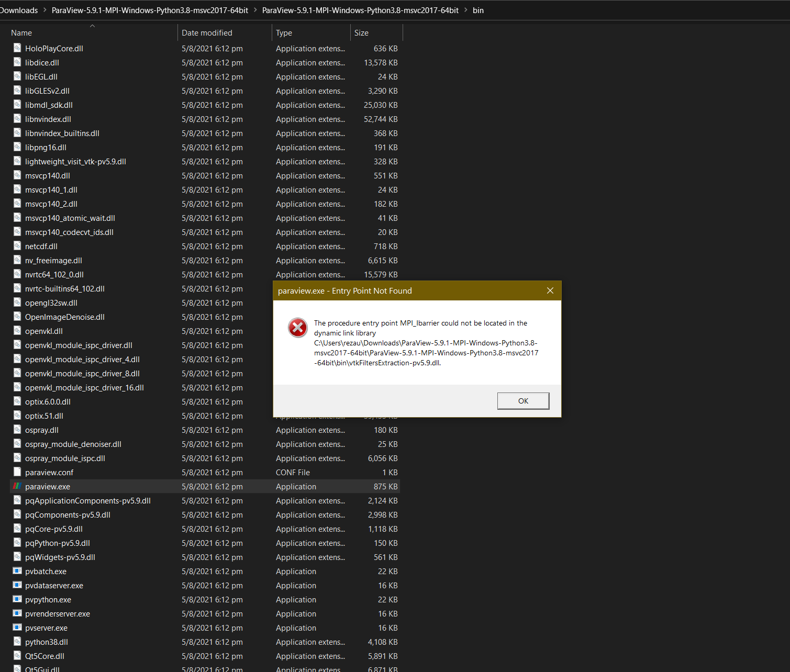Select the pvserver.exe file icon
790x672 pixels.
tap(17, 628)
